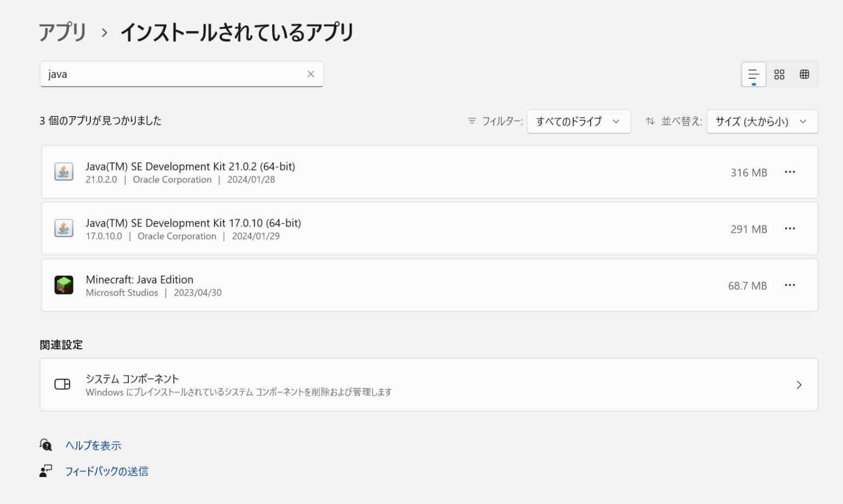
Task: Click the Java Development Kit 21 icon
Action: click(x=64, y=172)
